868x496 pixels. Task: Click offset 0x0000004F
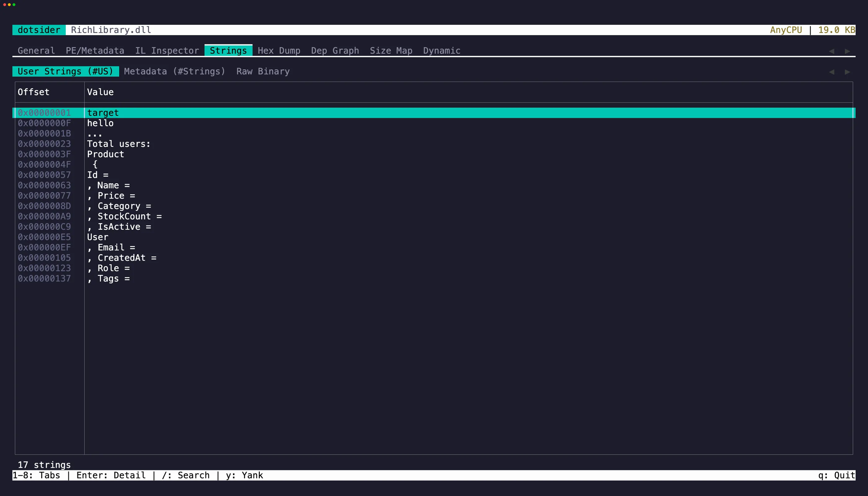tap(44, 165)
